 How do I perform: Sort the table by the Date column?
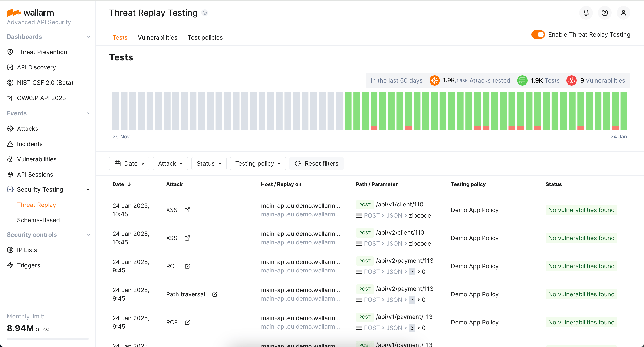tap(122, 184)
